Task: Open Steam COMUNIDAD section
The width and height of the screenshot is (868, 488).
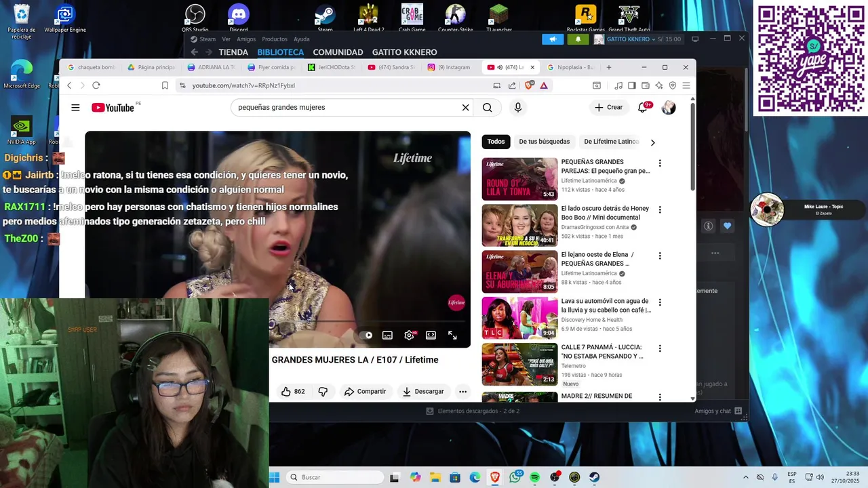Action: coord(338,52)
